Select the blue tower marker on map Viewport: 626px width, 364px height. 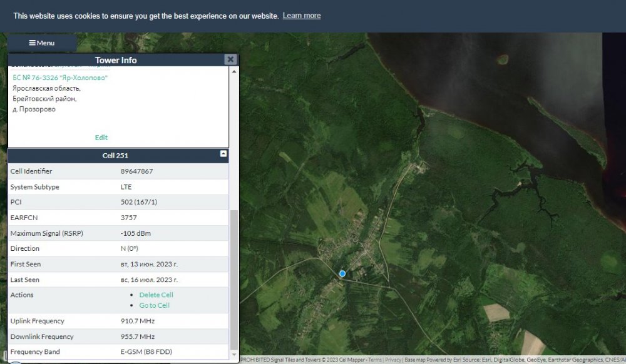pyautogui.click(x=342, y=273)
